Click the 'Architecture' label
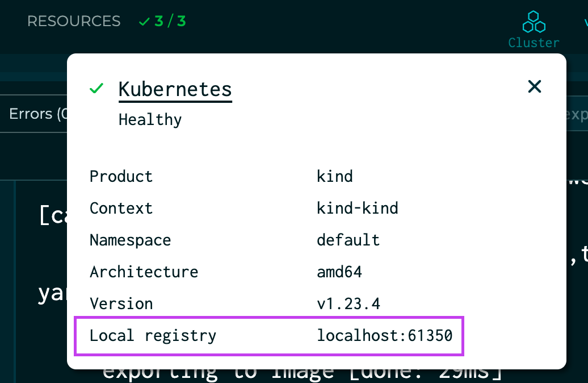 tap(144, 272)
